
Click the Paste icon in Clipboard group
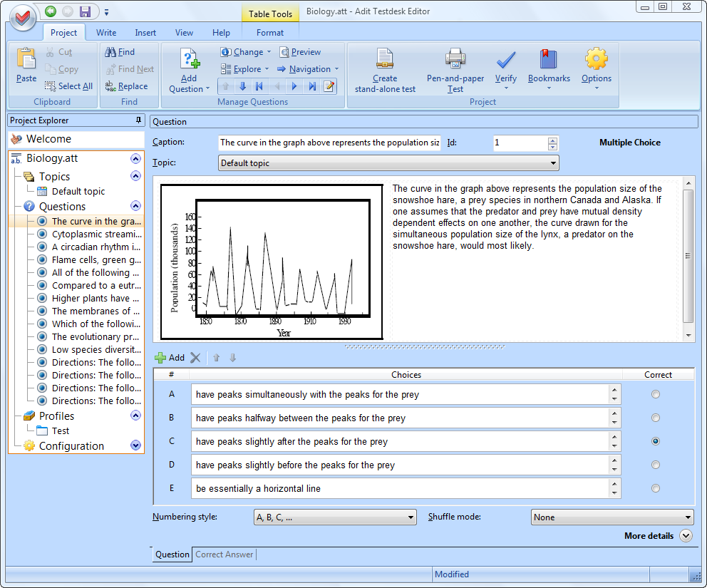(26, 58)
